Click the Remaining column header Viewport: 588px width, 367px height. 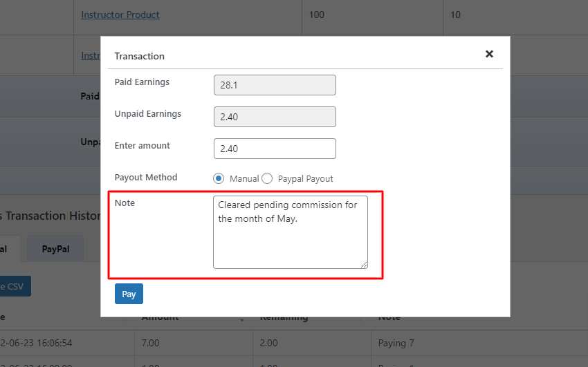click(x=284, y=318)
